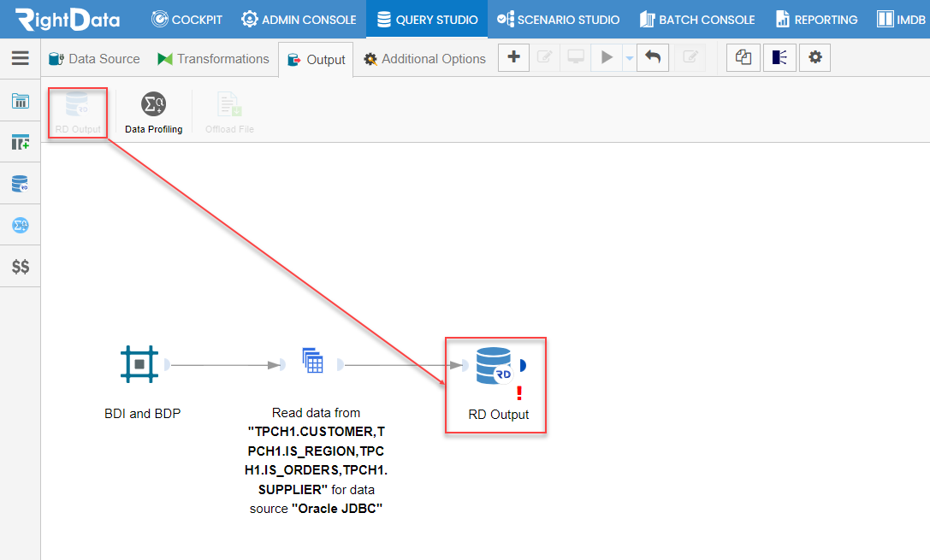Image resolution: width=930 pixels, height=560 pixels.
Task: Run the query using the play icon
Action: tap(606, 57)
